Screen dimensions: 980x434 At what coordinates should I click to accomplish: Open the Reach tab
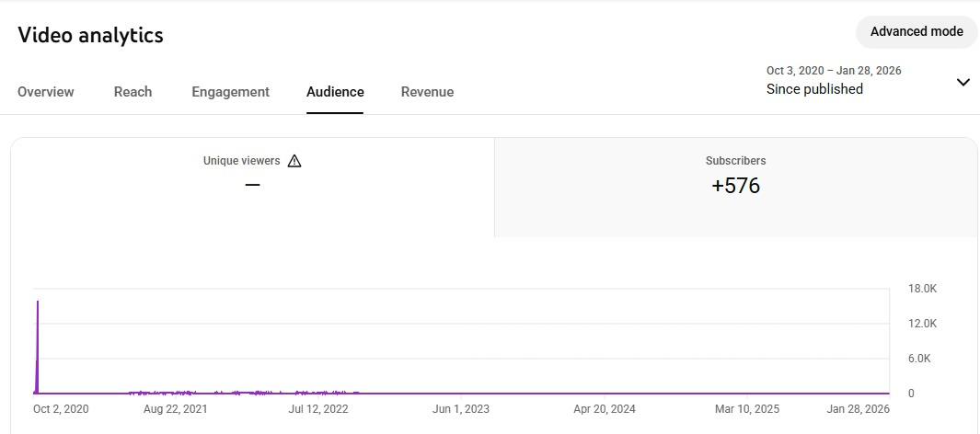133,92
